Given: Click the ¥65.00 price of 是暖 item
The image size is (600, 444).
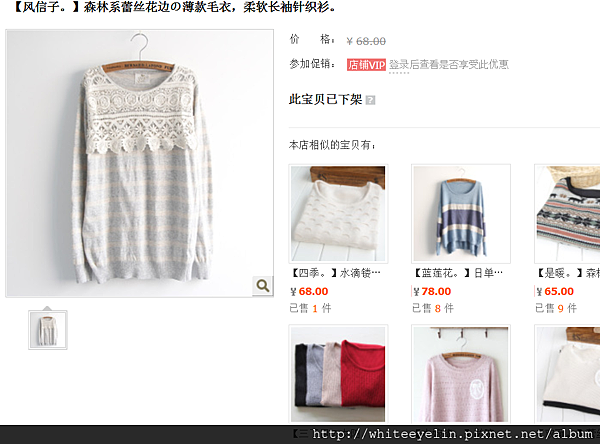Looking at the screenshot, I should pyautogui.click(x=555, y=292).
